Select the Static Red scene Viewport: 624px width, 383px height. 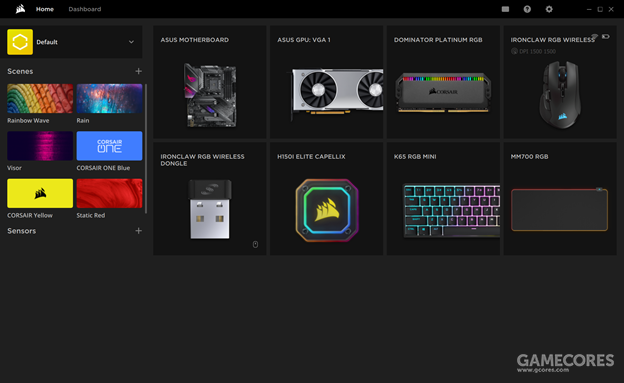click(x=109, y=193)
